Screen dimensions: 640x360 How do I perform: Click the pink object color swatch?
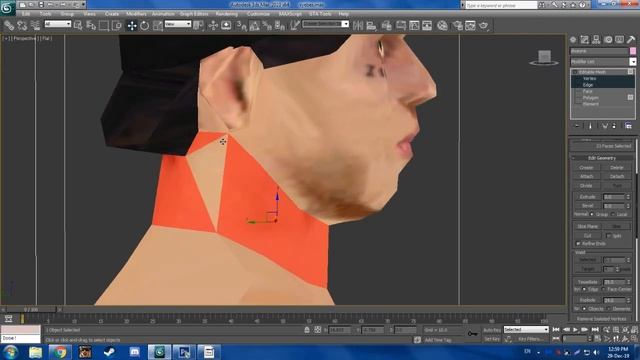coord(633,51)
